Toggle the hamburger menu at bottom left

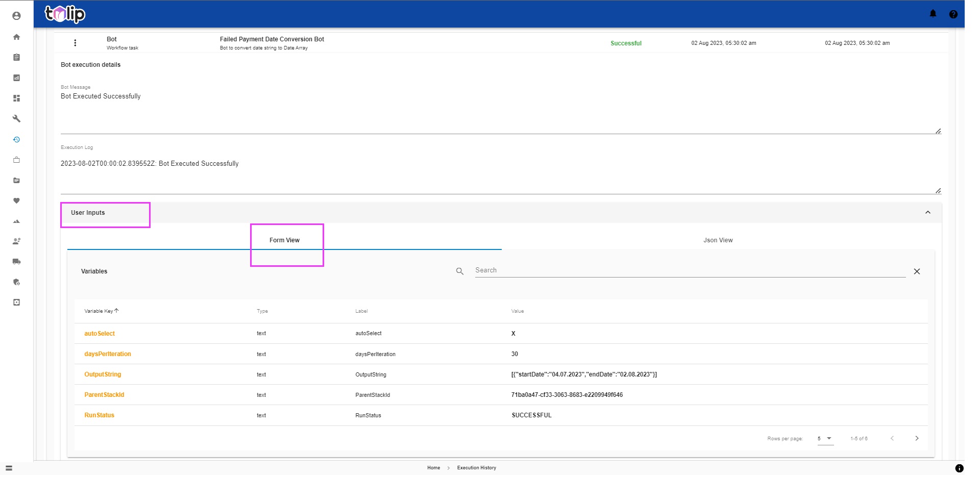(x=9, y=468)
